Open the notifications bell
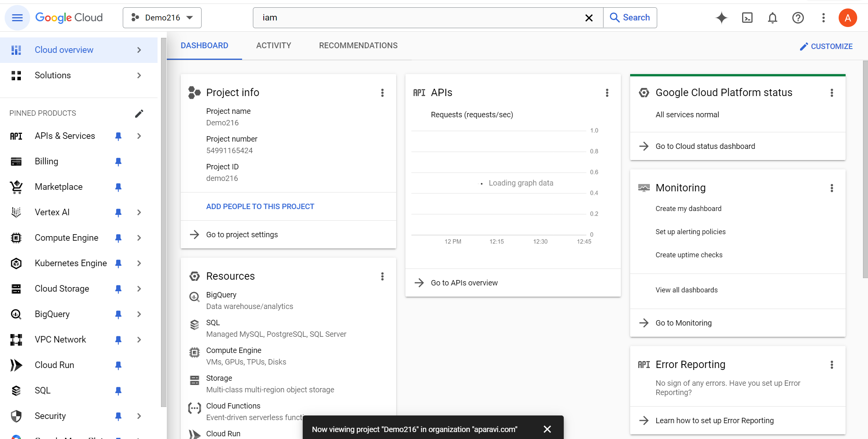Screen dimensions: 868x439 772,18
